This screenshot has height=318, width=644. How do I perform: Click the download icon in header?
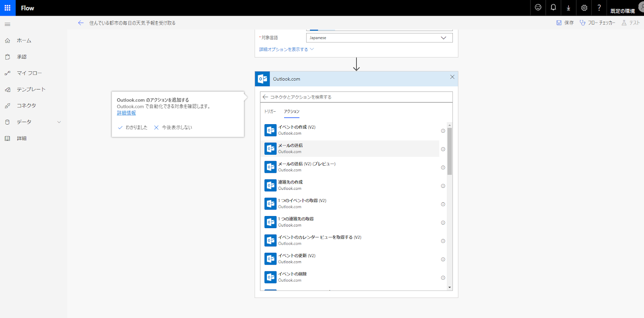click(x=568, y=8)
